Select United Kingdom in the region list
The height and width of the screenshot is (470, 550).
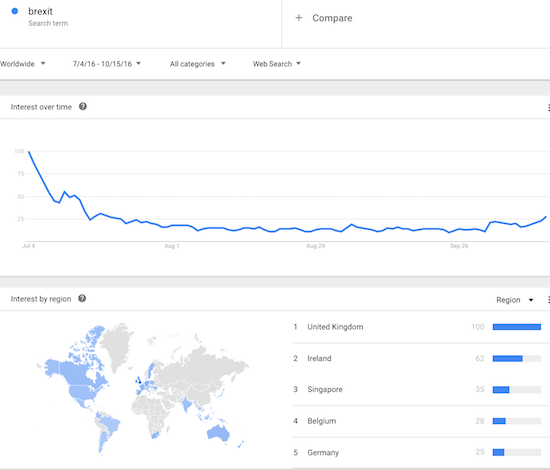click(417, 327)
